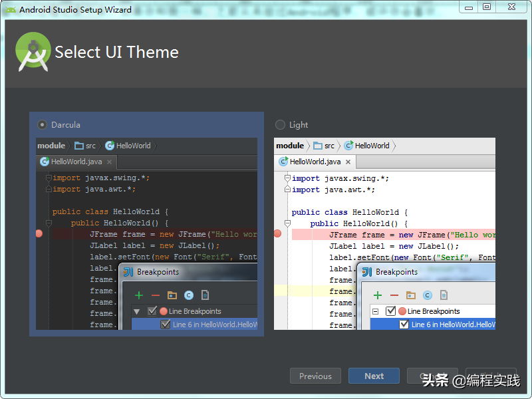532x399 pixels.
Task: Minimize the Setup Wizard window
Action: click(469, 7)
